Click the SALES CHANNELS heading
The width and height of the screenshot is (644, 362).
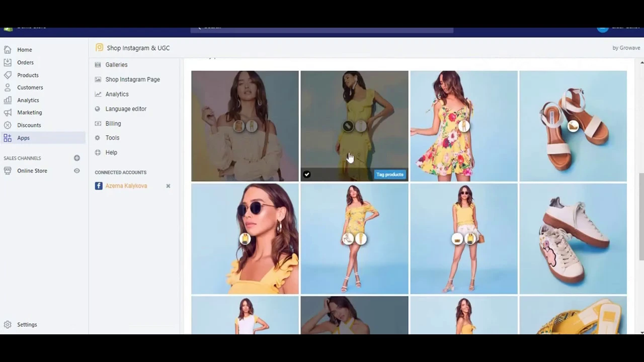(22, 158)
